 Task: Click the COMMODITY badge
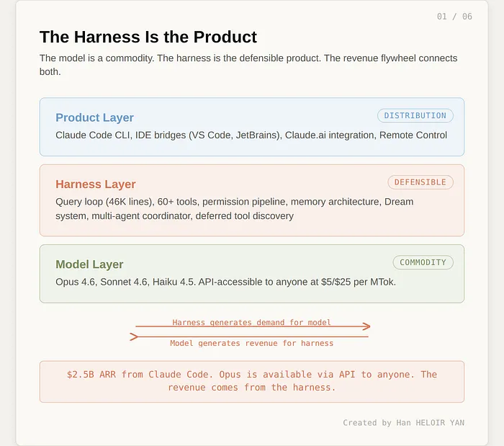(423, 262)
